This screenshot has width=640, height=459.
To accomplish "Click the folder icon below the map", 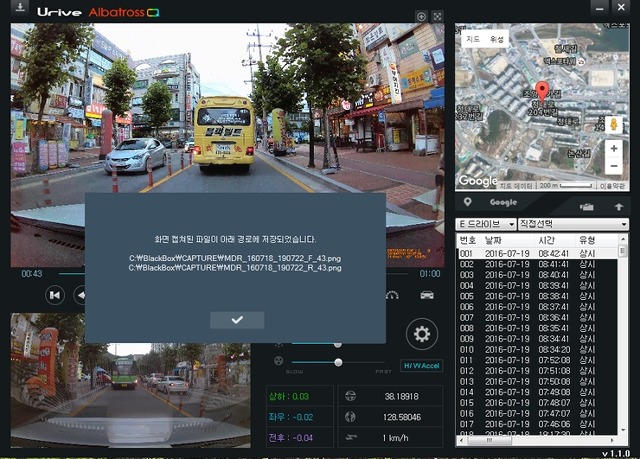I will click(587, 207).
